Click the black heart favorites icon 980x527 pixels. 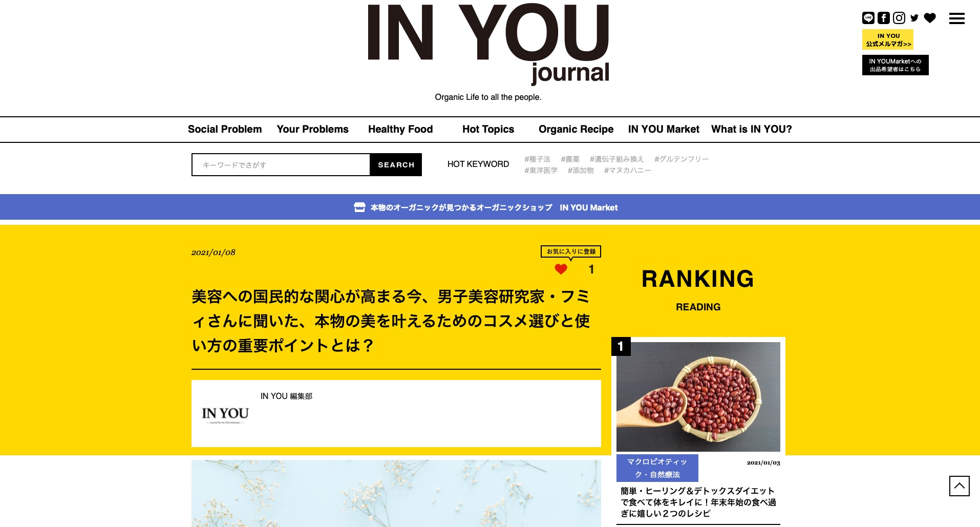[930, 18]
